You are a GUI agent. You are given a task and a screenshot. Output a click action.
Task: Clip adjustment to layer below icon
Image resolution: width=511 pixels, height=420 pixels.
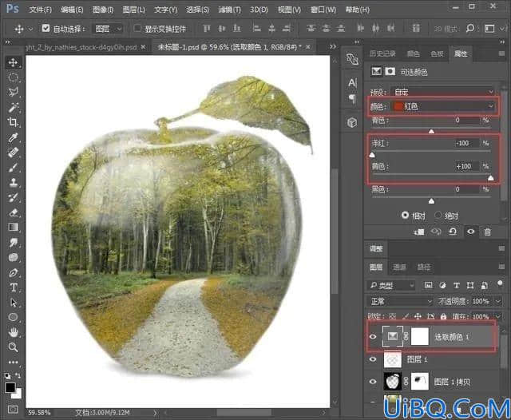[419, 232]
